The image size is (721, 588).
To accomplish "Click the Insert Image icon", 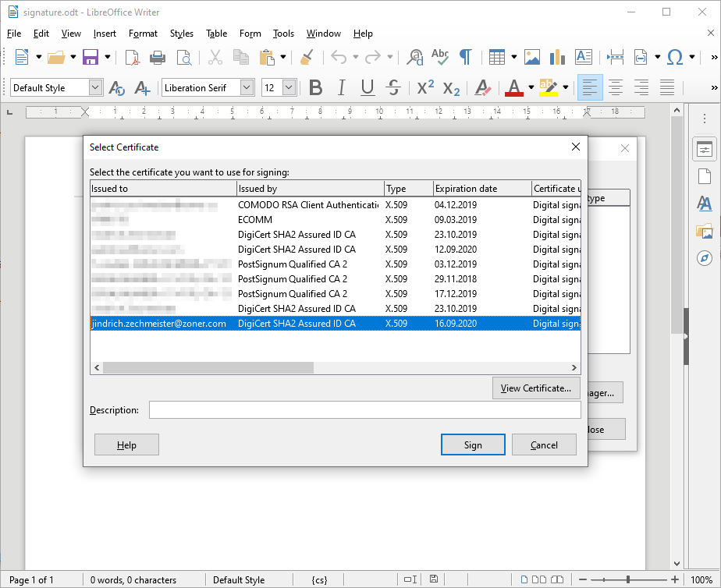I will (x=532, y=58).
